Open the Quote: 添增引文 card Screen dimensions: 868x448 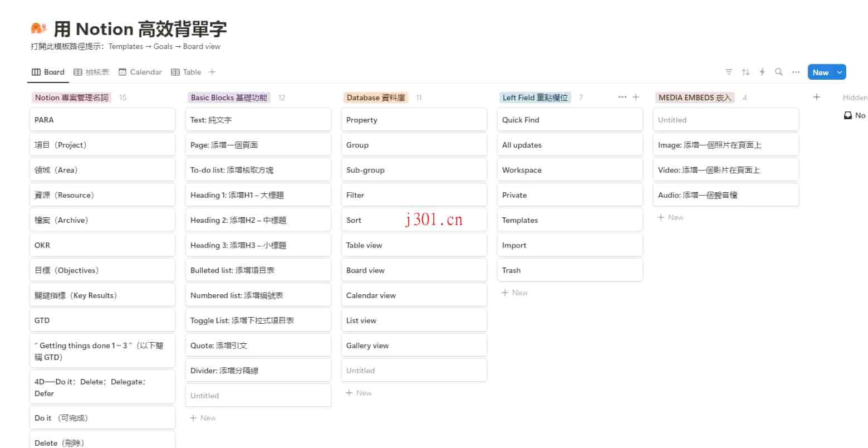(258, 345)
